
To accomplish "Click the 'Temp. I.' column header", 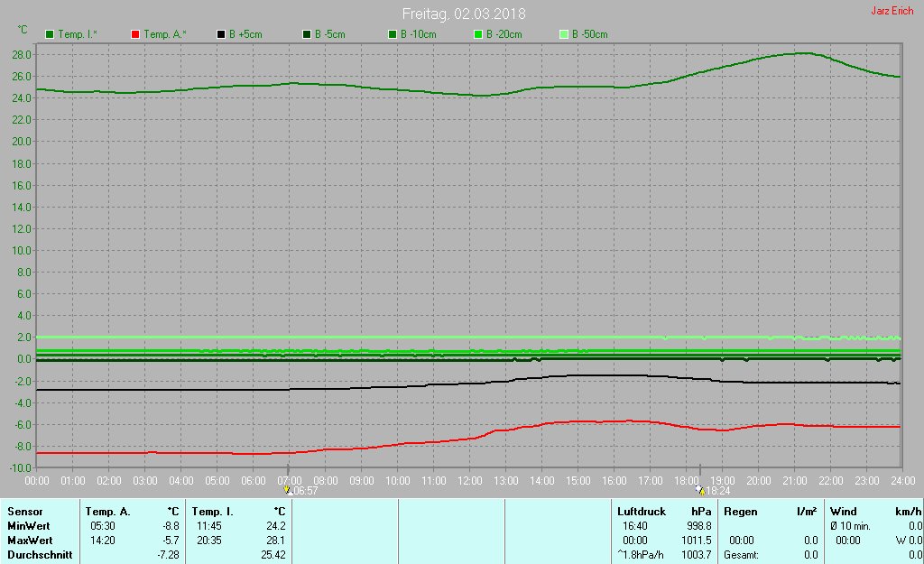I will click(x=212, y=512).
